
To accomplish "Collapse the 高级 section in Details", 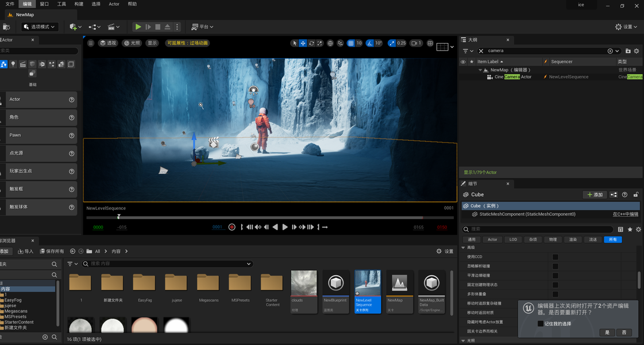I will 464,248.
